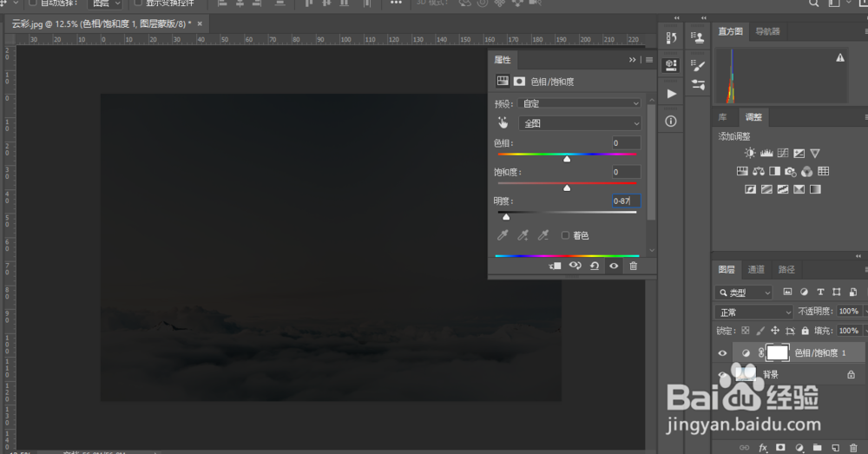Add a layer style with fx
The width and height of the screenshot is (868, 454).
point(763,447)
